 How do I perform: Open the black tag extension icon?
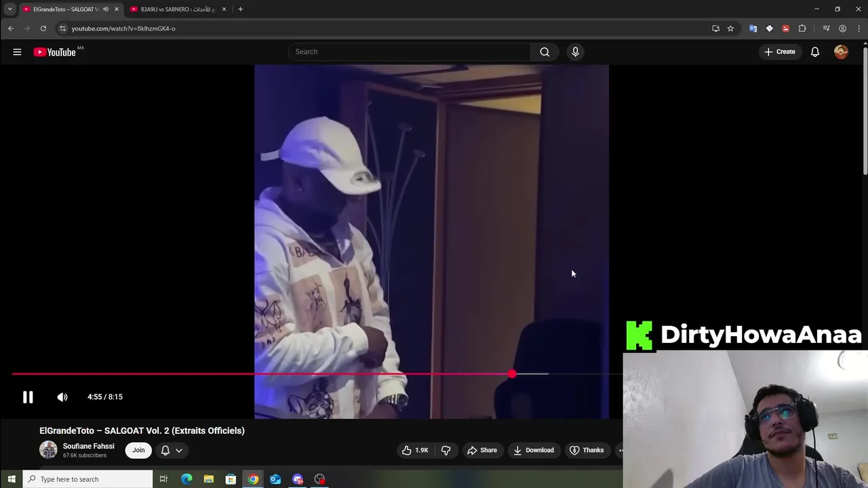pyautogui.click(x=769, y=28)
